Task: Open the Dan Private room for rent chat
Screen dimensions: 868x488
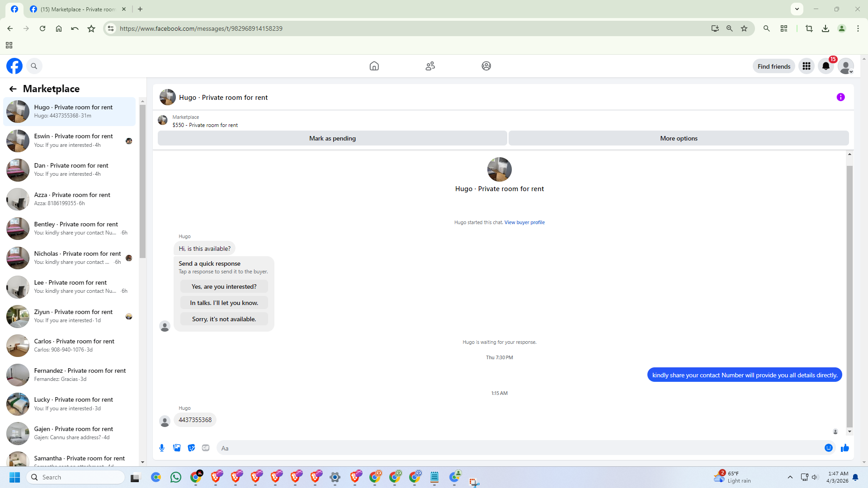Action: [69, 170]
